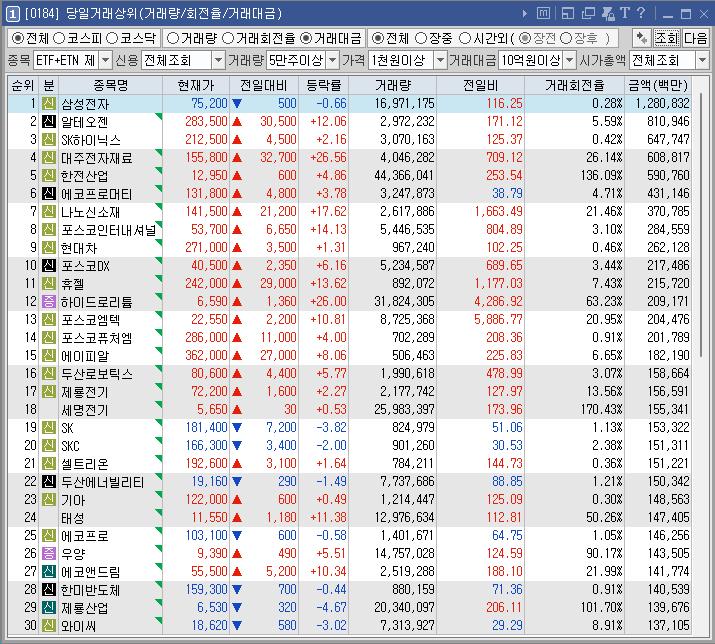Sort by the 현재가 column header
The width and height of the screenshot is (715, 644).
196,85
